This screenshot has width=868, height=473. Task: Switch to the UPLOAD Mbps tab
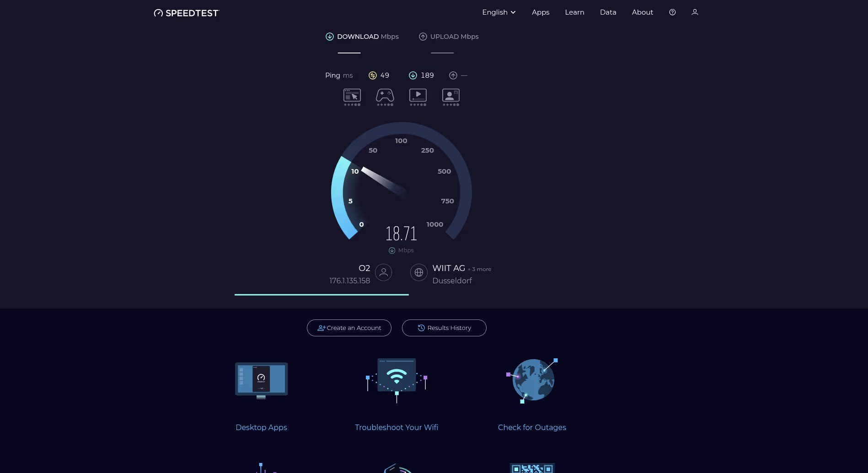point(448,37)
